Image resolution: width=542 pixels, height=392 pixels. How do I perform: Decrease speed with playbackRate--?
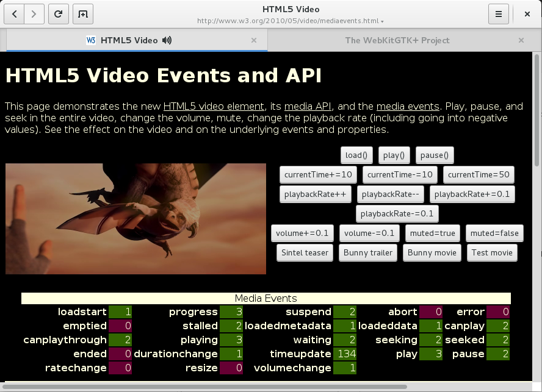tap(390, 194)
